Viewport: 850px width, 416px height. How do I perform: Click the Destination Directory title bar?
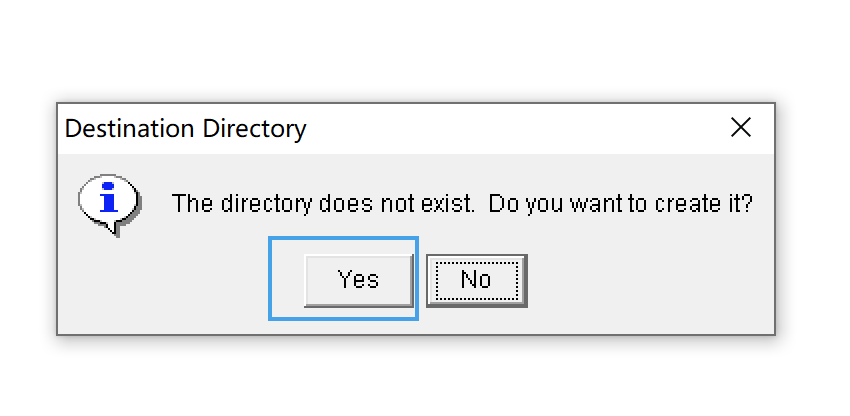416,129
